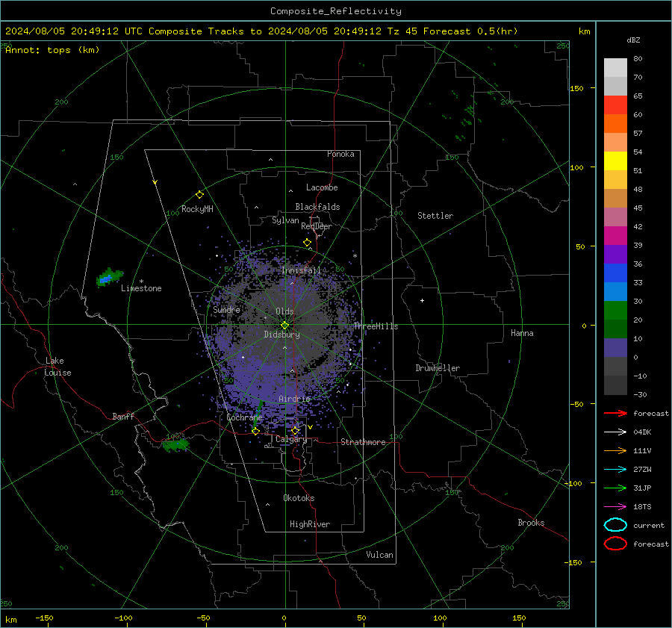Click the Brooks town label
672x628 pixels.
(531, 523)
